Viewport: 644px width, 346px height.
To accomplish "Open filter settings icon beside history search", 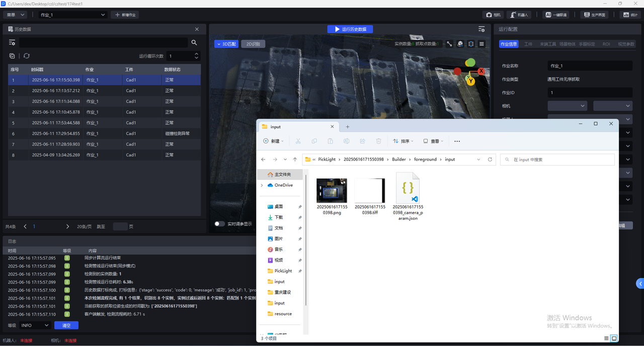I will 12,43.
